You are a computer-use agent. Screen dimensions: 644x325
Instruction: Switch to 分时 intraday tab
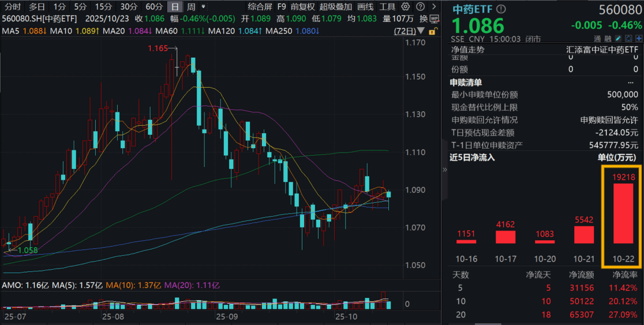tap(13, 6)
